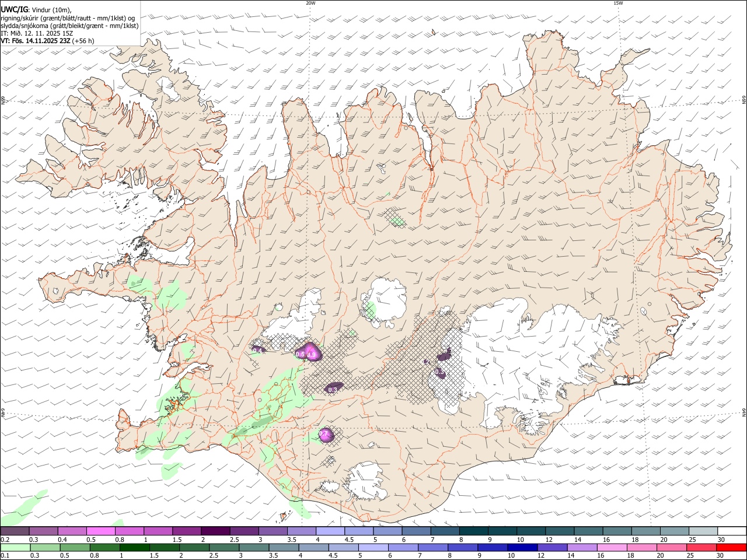
Task: Click the valid time 'VT: Fös. 14.11.2025 23Z (+56 h)'
Action: [x=47, y=41]
